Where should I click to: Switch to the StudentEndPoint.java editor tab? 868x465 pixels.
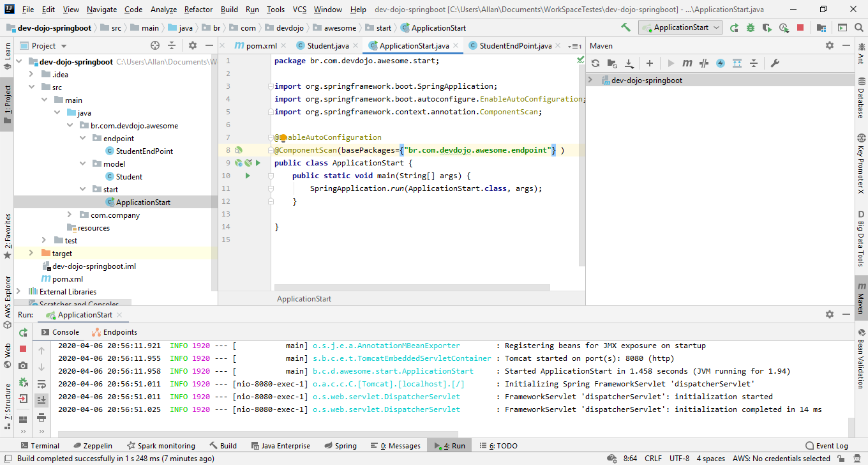[514, 46]
